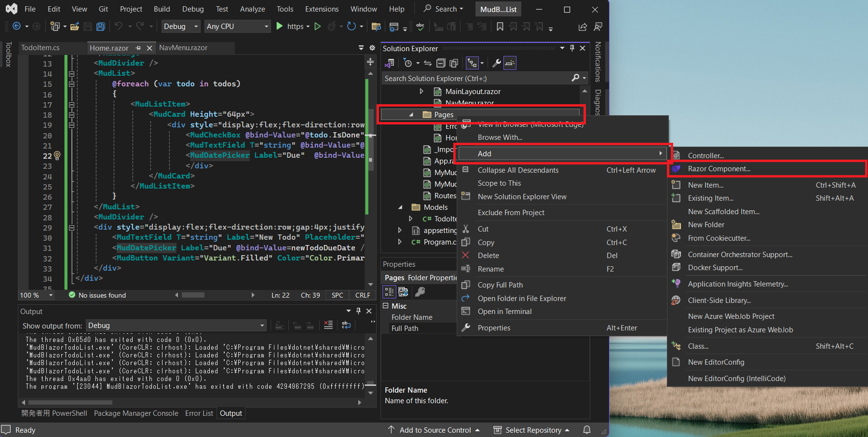Open the Toolbox side tab
Image resolution: width=868 pixels, height=437 pixels.
(8, 54)
